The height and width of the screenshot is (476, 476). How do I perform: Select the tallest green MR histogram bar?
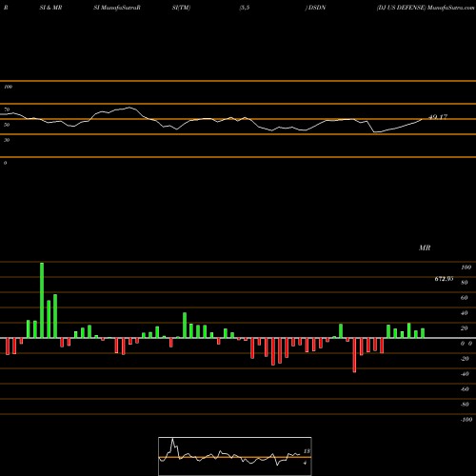pyautogui.click(x=42, y=300)
